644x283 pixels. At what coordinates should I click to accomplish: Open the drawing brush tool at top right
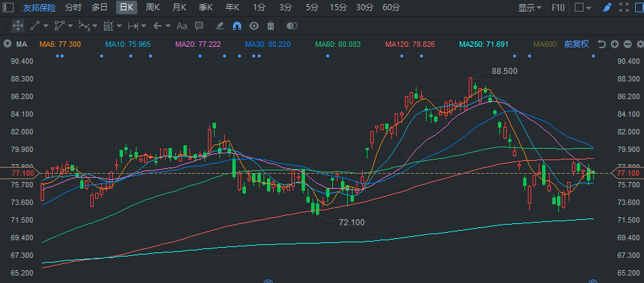pos(607,7)
